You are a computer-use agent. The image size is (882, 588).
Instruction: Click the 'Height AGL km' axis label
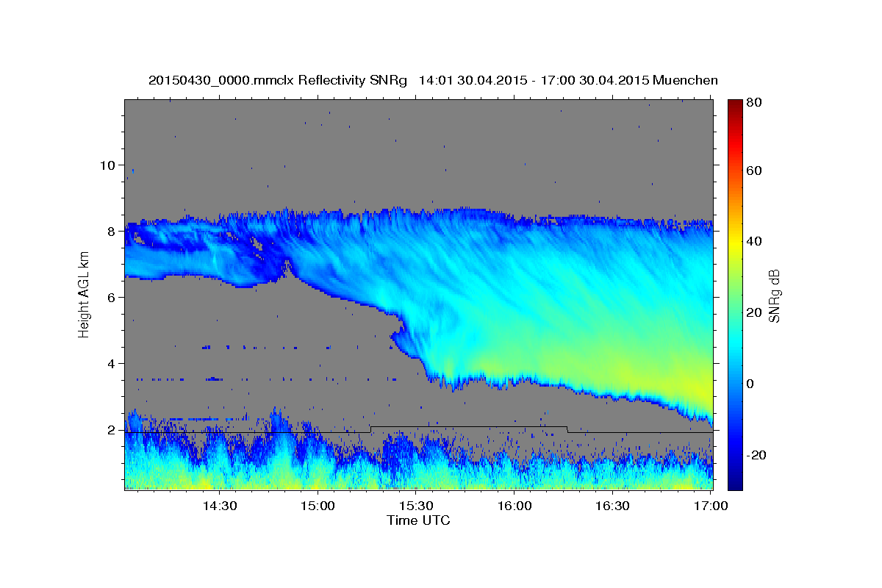click(85, 295)
